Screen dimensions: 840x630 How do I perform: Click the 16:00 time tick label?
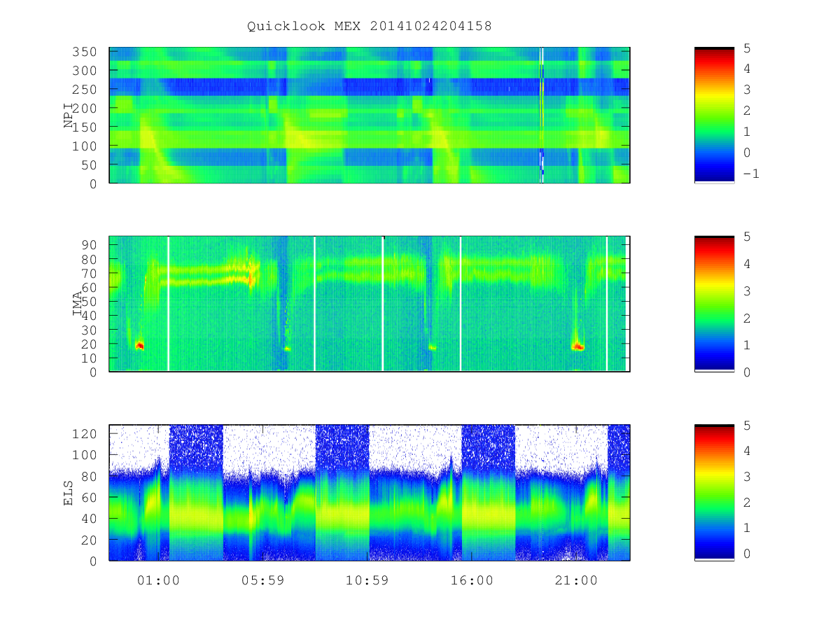point(472,580)
